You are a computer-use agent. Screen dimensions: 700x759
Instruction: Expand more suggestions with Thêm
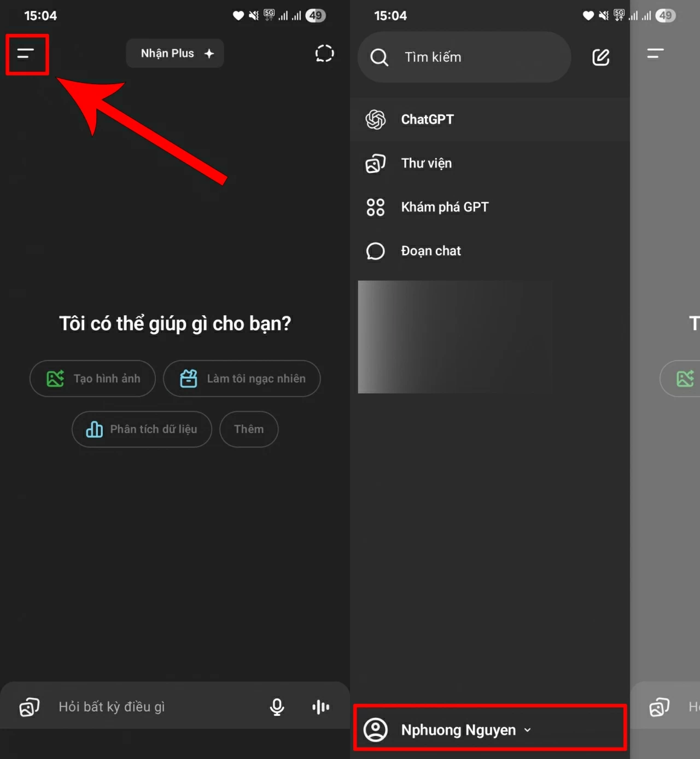249,430
